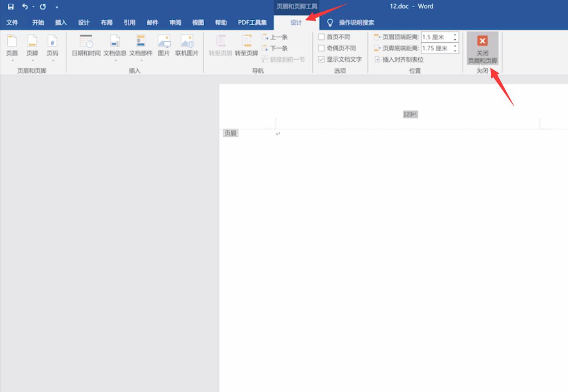Click 下一条 next section button
Screen dimensions: 568x392
(275, 48)
